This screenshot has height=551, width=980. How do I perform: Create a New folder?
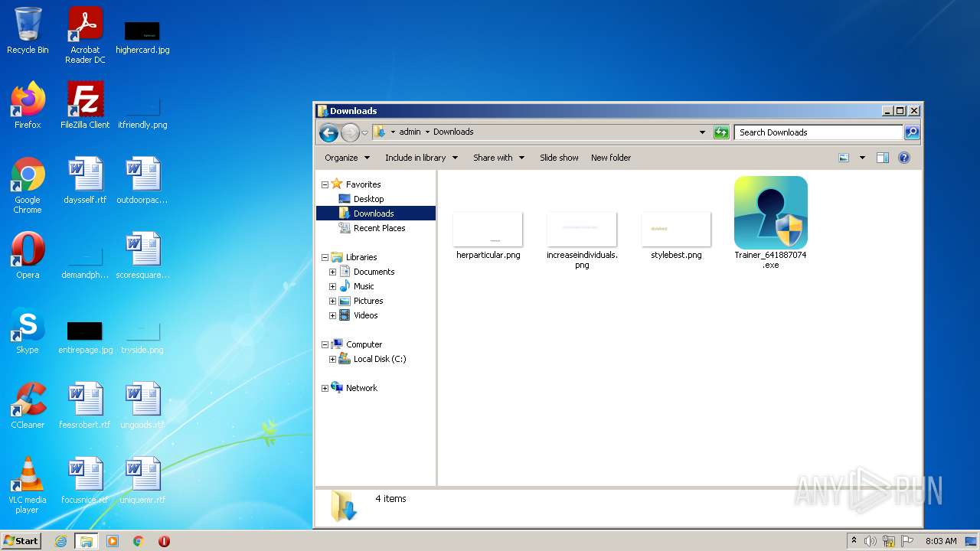(611, 158)
